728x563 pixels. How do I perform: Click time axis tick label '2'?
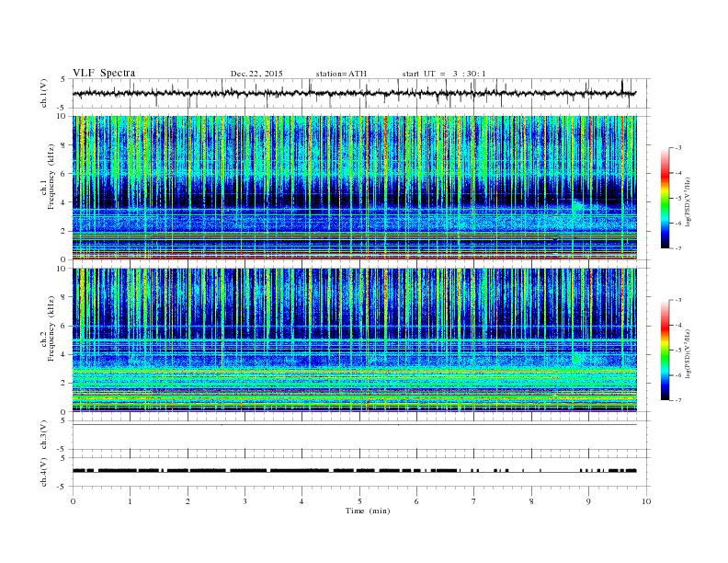coord(188,501)
